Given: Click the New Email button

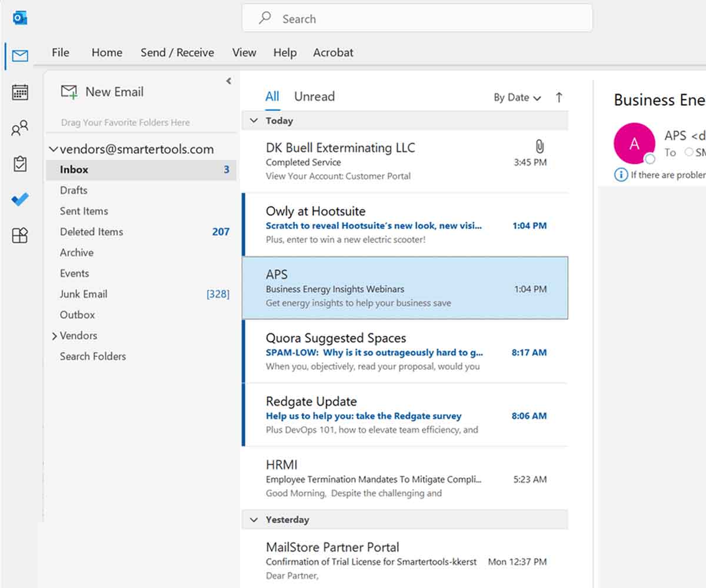Looking at the screenshot, I should tap(102, 92).
